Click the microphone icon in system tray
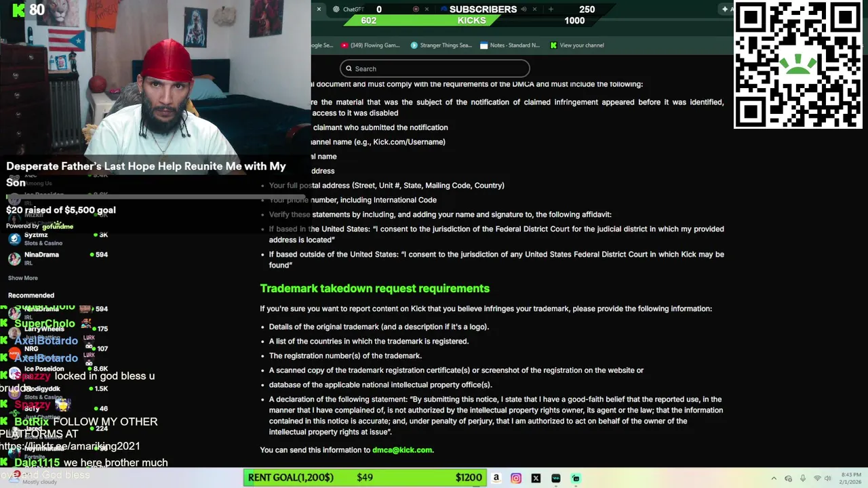The image size is (868, 488). coord(803,479)
